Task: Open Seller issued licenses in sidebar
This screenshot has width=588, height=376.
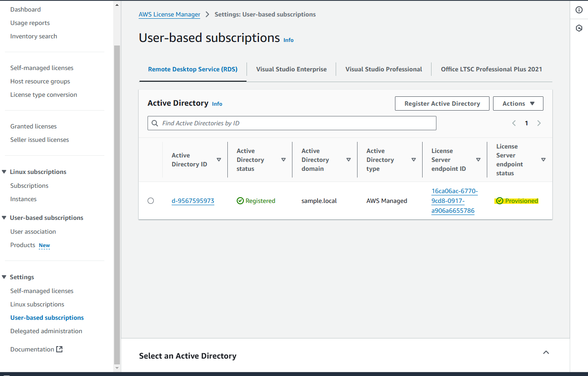Action: click(x=40, y=140)
